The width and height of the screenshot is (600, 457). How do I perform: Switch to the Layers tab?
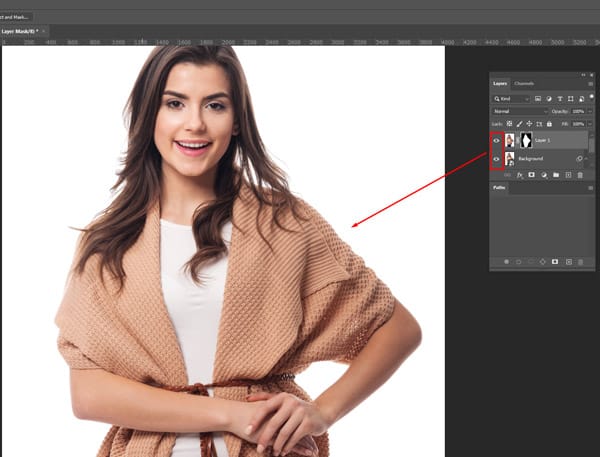(x=499, y=83)
